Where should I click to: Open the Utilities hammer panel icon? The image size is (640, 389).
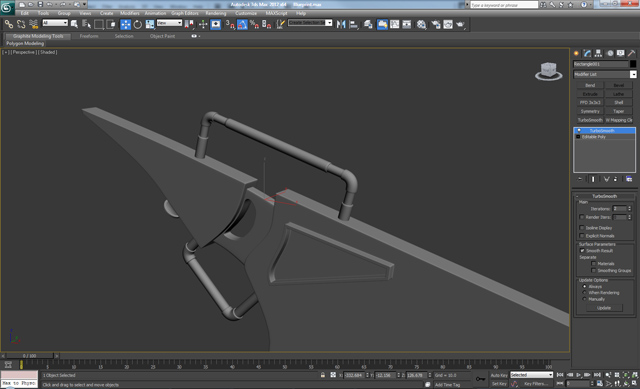(631, 53)
